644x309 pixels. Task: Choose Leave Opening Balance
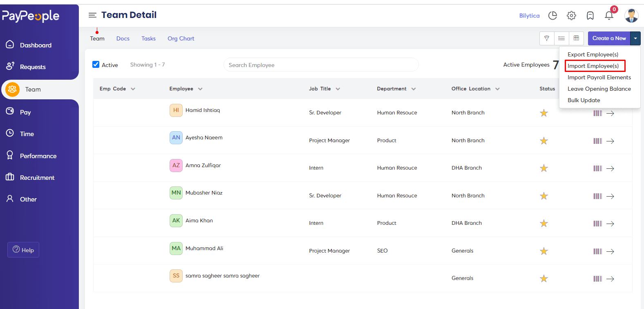coord(599,89)
